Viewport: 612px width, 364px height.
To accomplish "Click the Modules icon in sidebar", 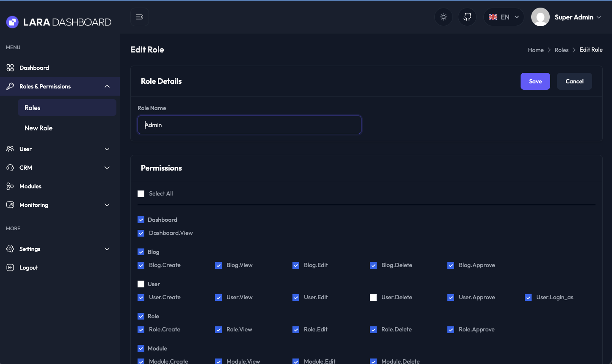I will point(10,186).
